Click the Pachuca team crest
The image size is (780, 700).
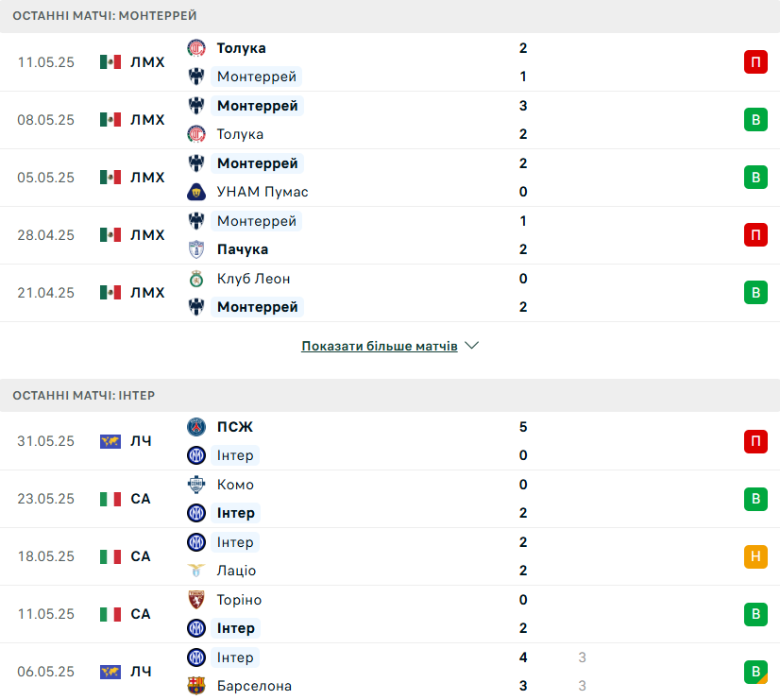(x=196, y=249)
